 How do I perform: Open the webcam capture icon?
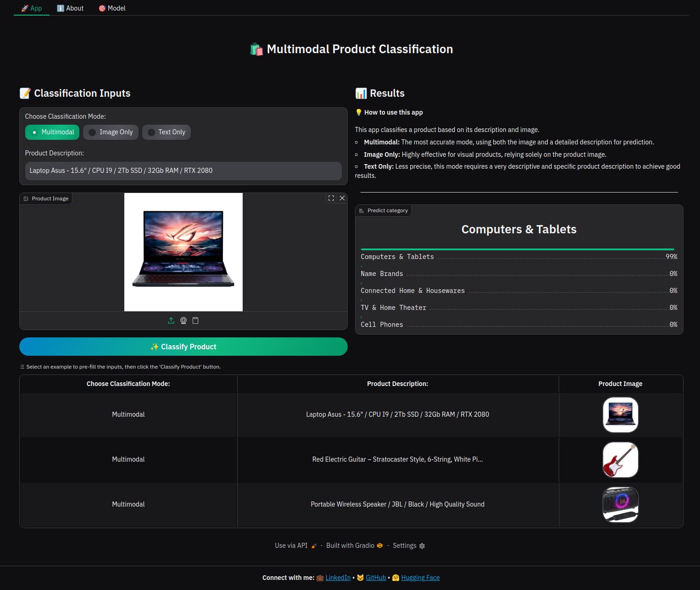[x=183, y=320]
